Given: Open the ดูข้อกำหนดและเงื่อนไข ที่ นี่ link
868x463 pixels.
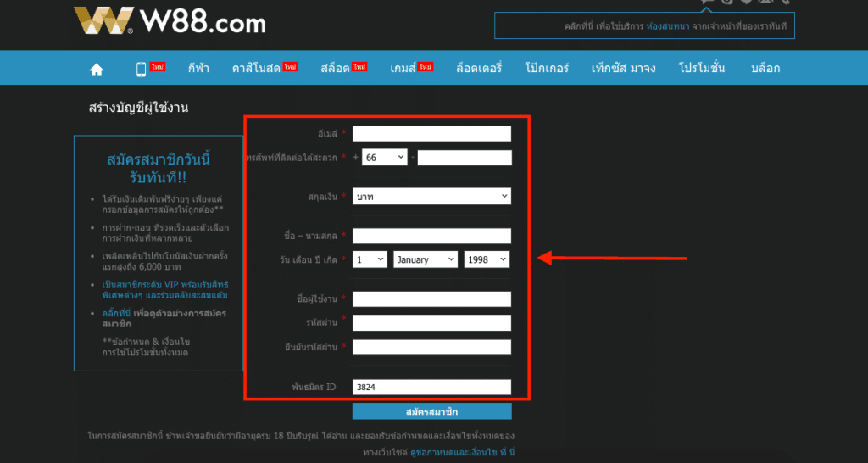Looking at the screenshot, I should pyautogui.click(x=462, y=453).
